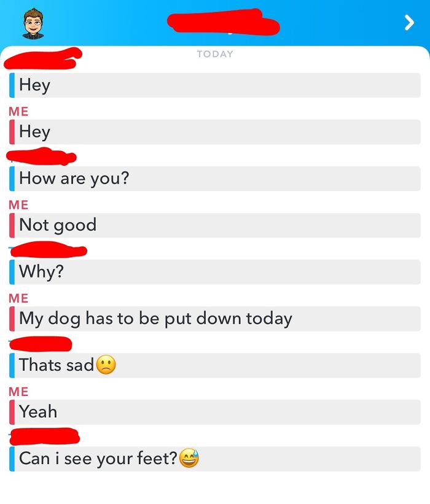Click the sweat-smile emoji

189,458
